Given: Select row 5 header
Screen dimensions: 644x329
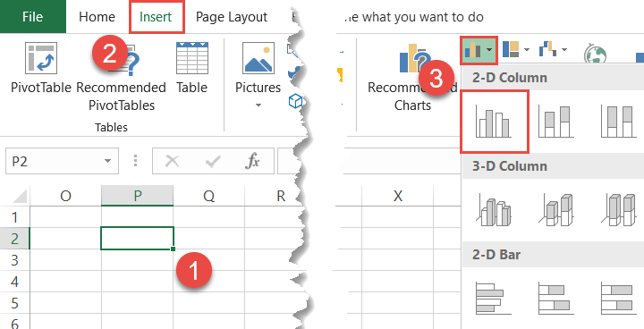Looking at the screenshot, I should [x=15, y=303].
